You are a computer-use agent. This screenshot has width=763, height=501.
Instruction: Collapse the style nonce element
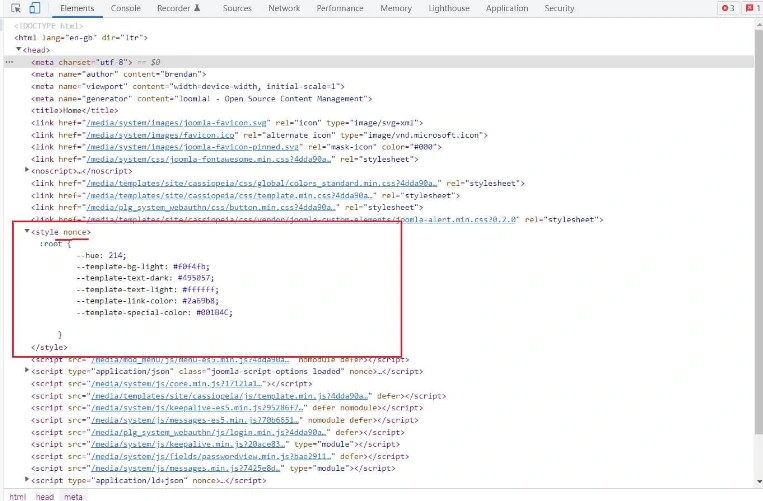coord(27,232)
